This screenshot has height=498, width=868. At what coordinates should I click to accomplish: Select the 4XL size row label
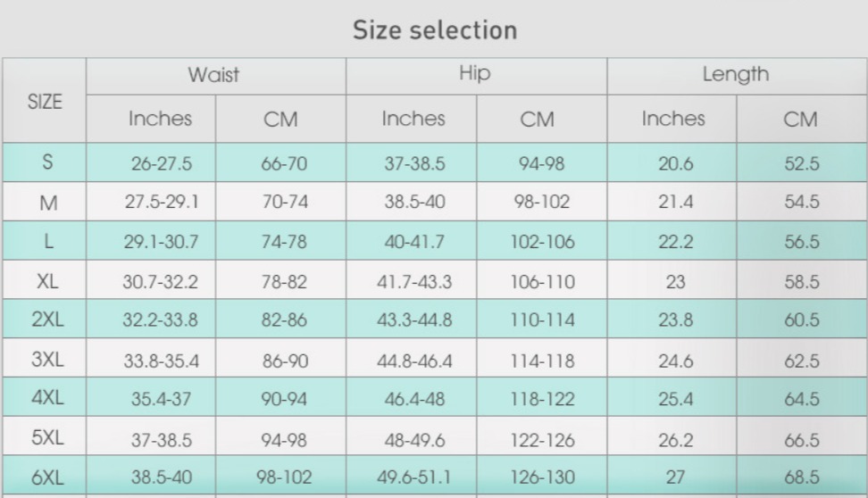click(x=47, y=397)
